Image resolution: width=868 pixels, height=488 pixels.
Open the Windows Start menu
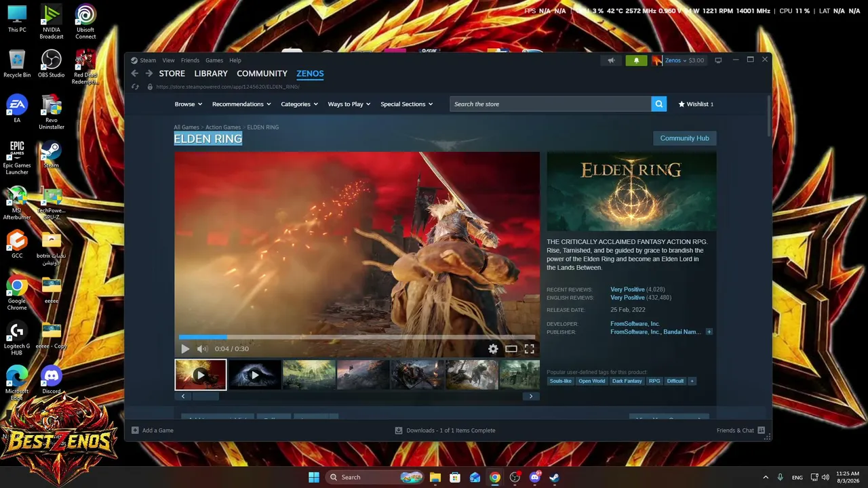point(314,477)
